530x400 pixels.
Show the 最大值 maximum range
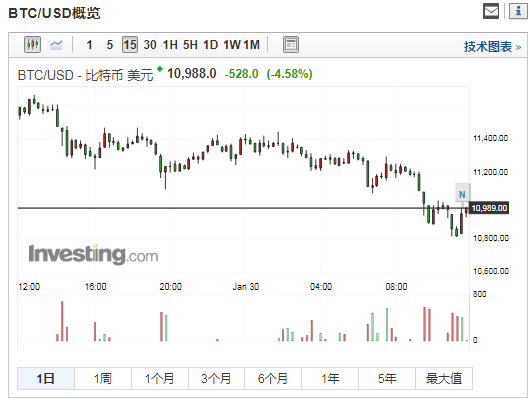click(x=444, y=378)
